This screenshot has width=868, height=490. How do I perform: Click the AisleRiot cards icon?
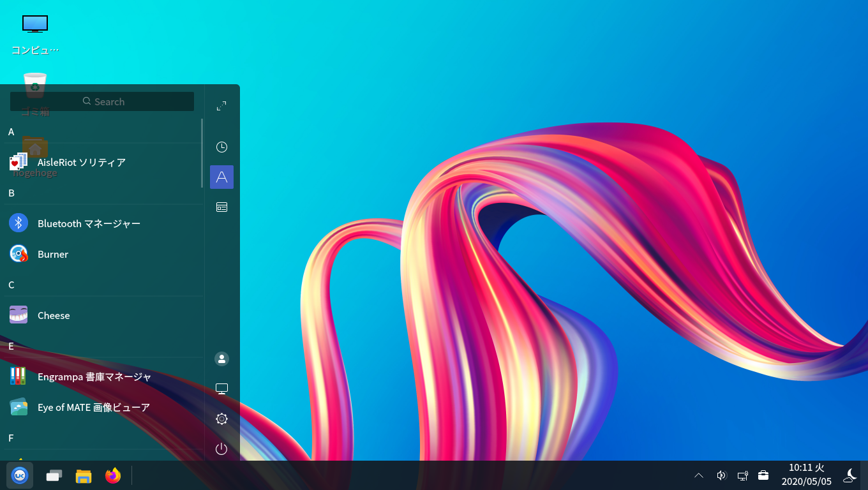coord(19,162)
